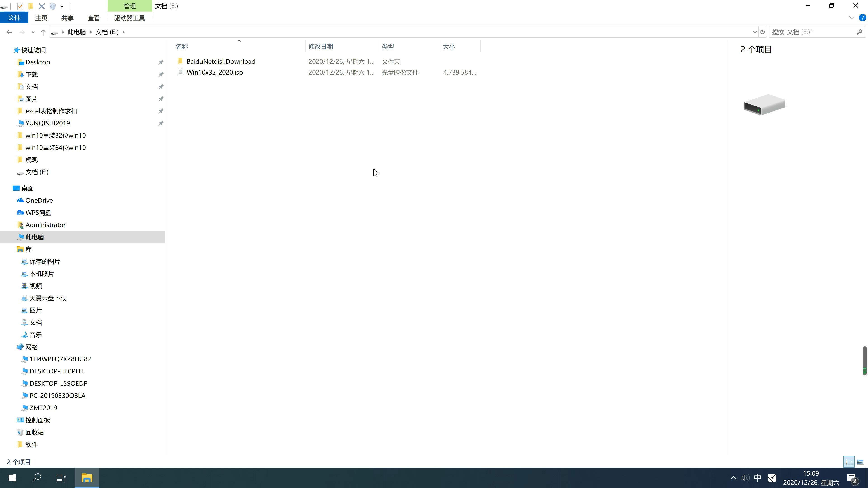Click the up directory navigation icon
This screenshot has width=868, height=488.
tap(42, 32)
